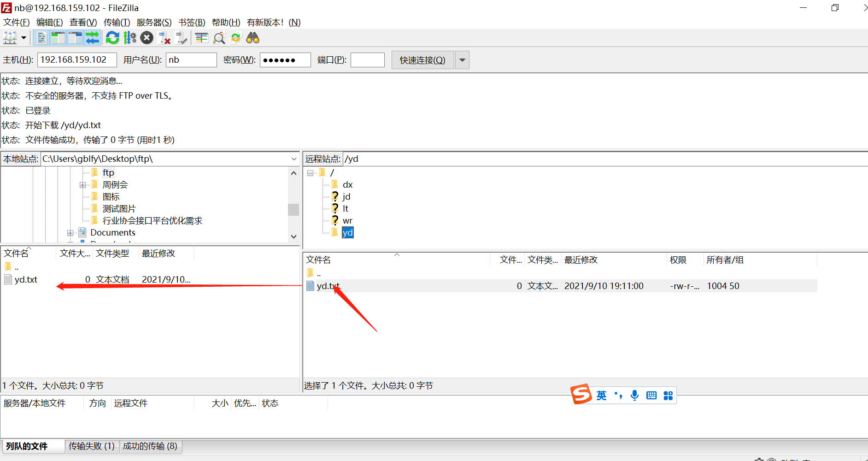Image resolution: width=868 pixels, height=461 pixels.
Task: Toggle the transfer queue display
Action: (92, 38)
